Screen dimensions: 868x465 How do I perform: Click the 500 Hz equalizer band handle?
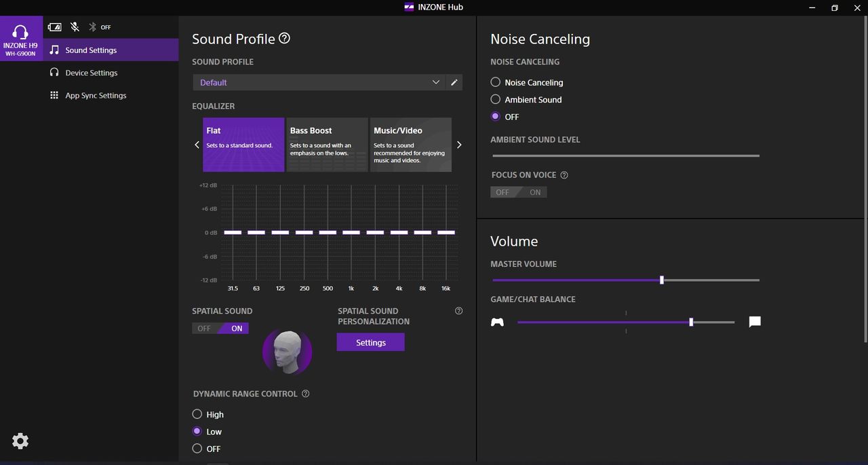[x=328, y=232]
